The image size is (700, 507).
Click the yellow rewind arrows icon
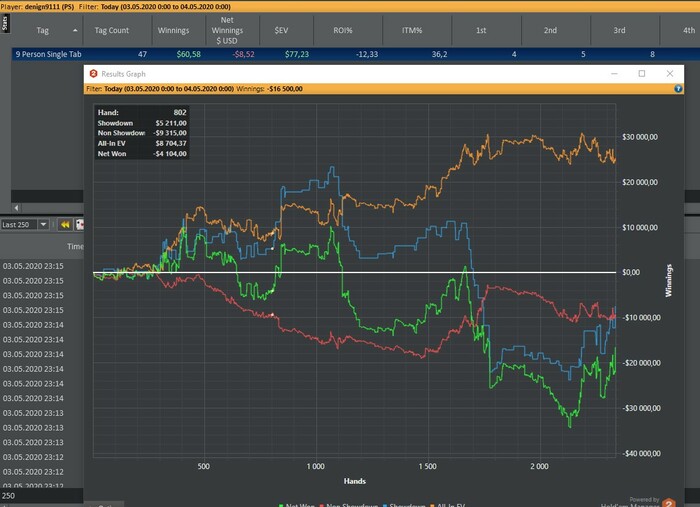tap(65, 224)
